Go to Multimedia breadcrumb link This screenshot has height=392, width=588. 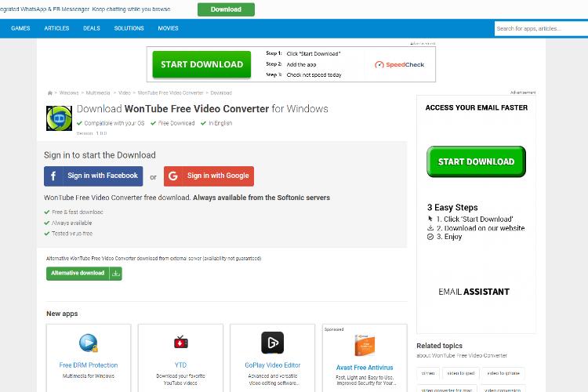click(98, 93)
